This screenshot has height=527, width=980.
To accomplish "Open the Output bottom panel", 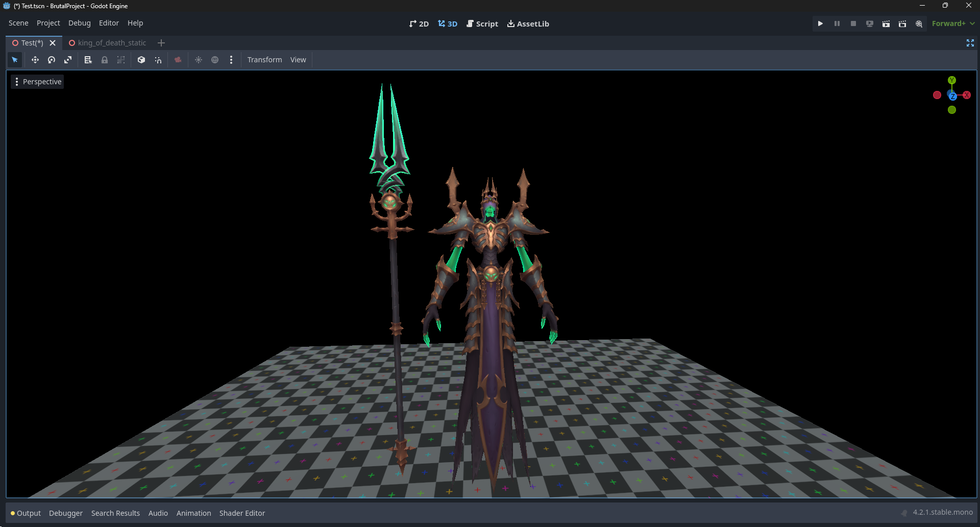I will [x=26, y=513].
